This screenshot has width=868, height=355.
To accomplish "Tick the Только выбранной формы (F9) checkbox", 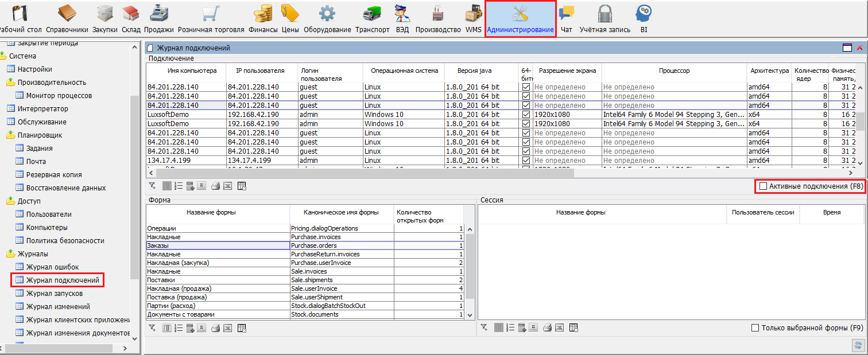I will 755,328.
